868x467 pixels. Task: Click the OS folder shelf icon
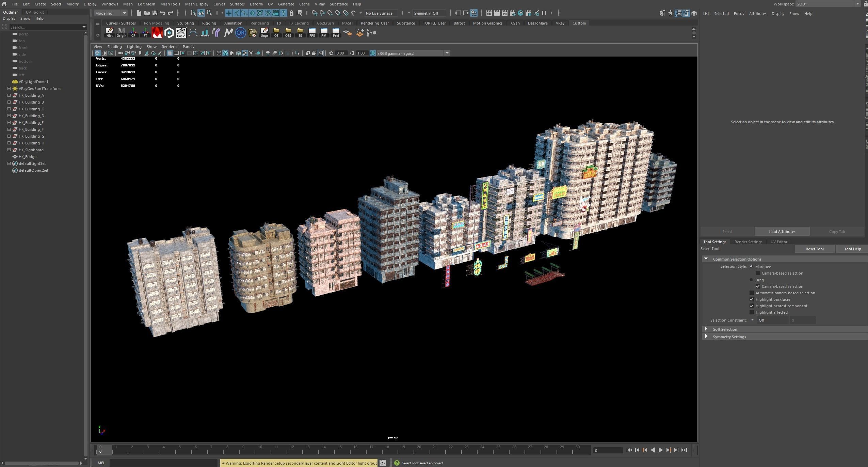coord(276,33)
